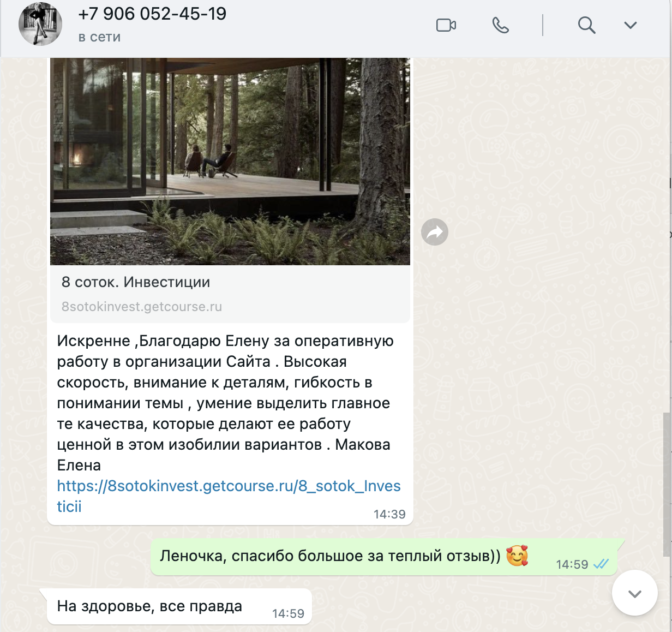
Task: Click the chat scrollbar on the right edge
Action: [x=667, y=485]
